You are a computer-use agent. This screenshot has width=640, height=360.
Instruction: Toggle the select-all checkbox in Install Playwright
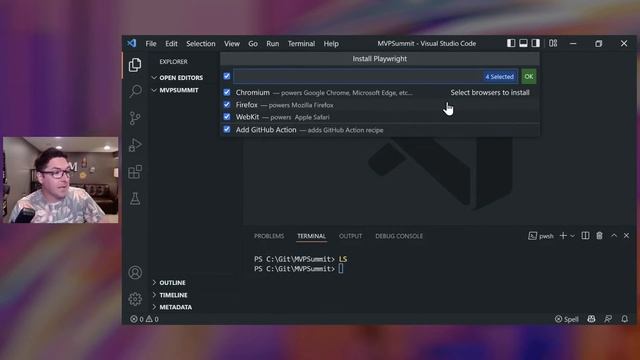[x=227, y=76]
